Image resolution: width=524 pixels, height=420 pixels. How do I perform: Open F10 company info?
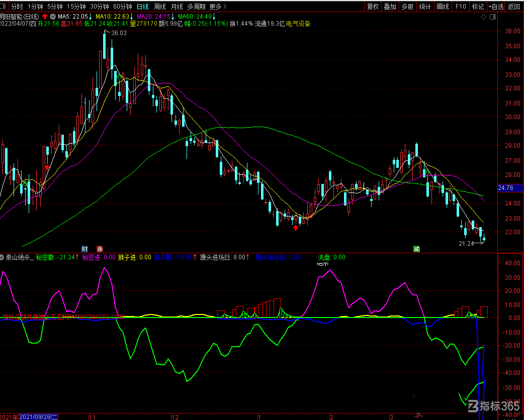coord(460,7)
